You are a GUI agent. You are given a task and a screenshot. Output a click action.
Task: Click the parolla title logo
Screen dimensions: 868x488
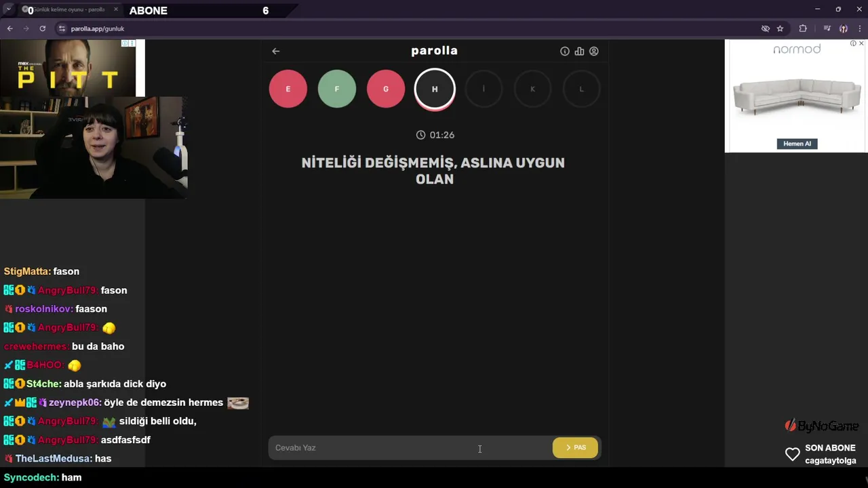(434, 51)
